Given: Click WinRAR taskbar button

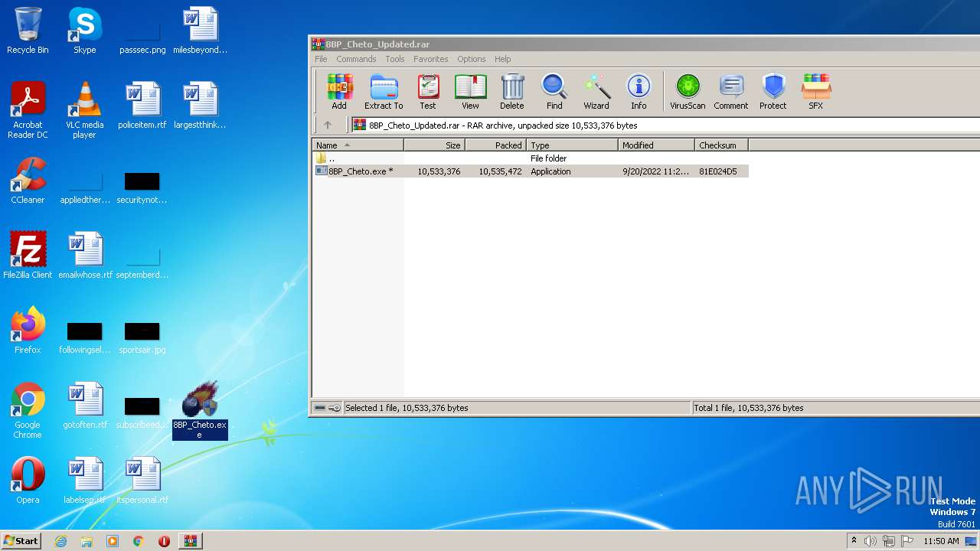Looking at the screenshot, I should click(x=190, y=541).
